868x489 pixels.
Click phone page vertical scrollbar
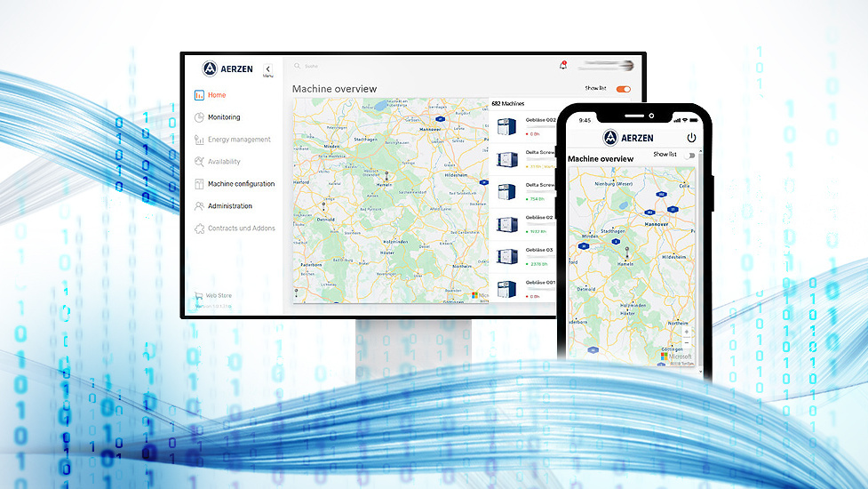tap(701, 261)
